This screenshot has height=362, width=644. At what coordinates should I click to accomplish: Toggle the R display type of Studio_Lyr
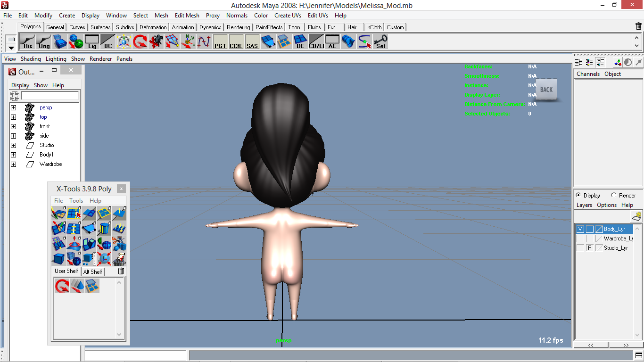[x=589, y=248]
